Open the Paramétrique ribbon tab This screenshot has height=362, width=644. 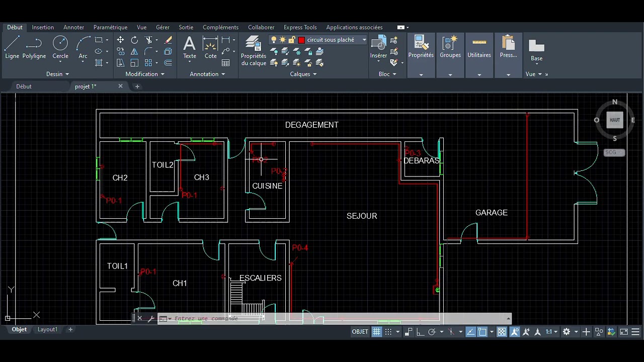[x=110, y=27]
